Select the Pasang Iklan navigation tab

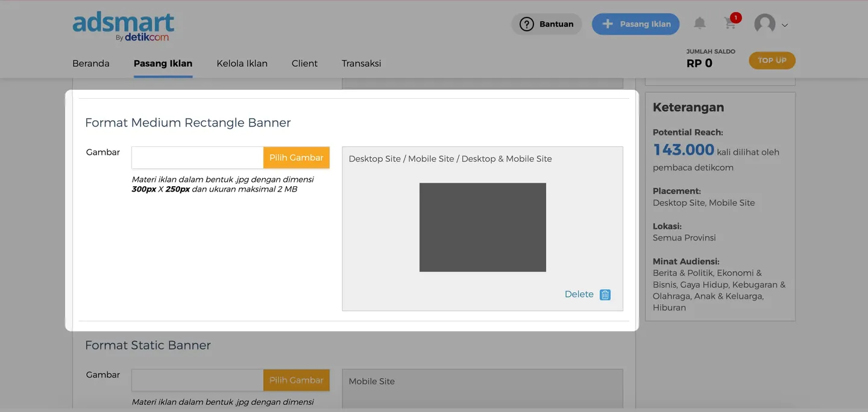[163, 63]
